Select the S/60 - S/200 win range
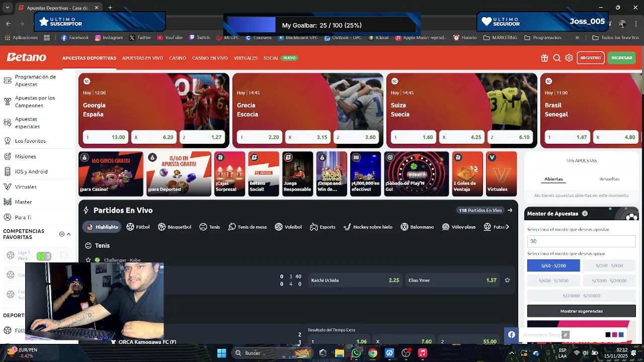Image resolution: width=644 pixels, height=362 pixels. 553,265
